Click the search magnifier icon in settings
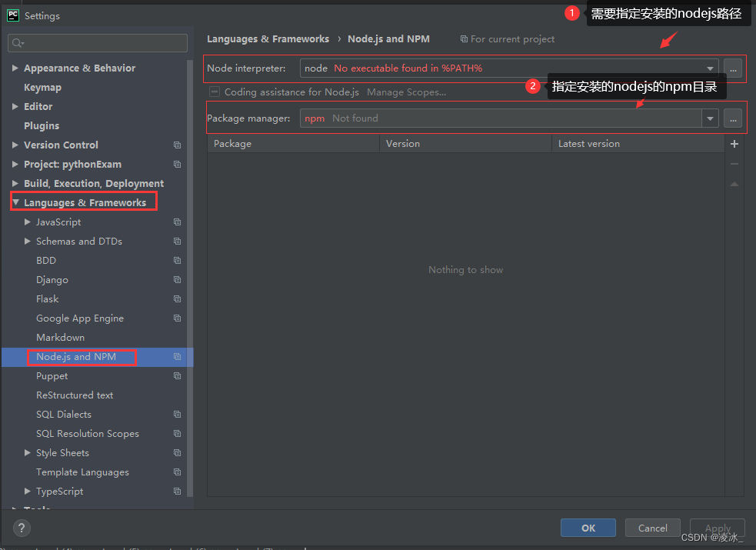Viewport: 756px width, 550px height. [x=18, y=43]
